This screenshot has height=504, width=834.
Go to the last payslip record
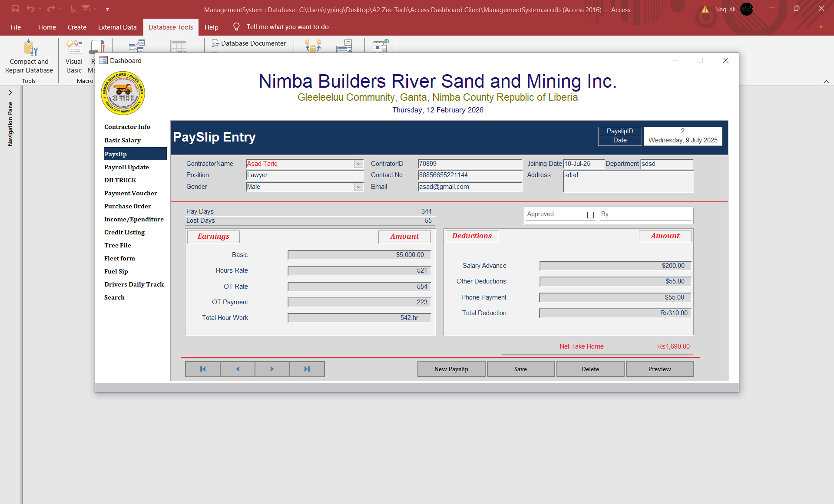coord(307,369)
